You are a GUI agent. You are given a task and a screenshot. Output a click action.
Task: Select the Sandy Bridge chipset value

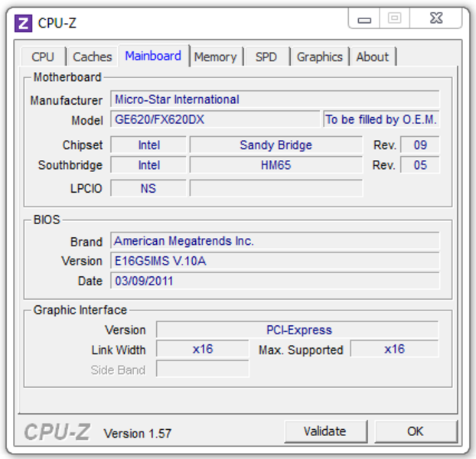click(x=276, y=145)
